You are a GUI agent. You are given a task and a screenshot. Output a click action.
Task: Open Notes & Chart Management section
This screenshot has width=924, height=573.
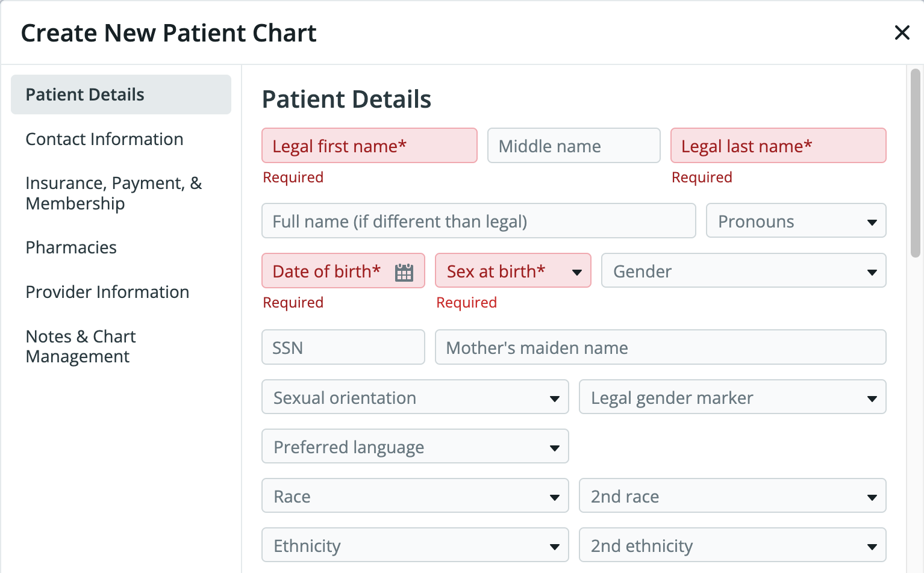tap(81, 346)
